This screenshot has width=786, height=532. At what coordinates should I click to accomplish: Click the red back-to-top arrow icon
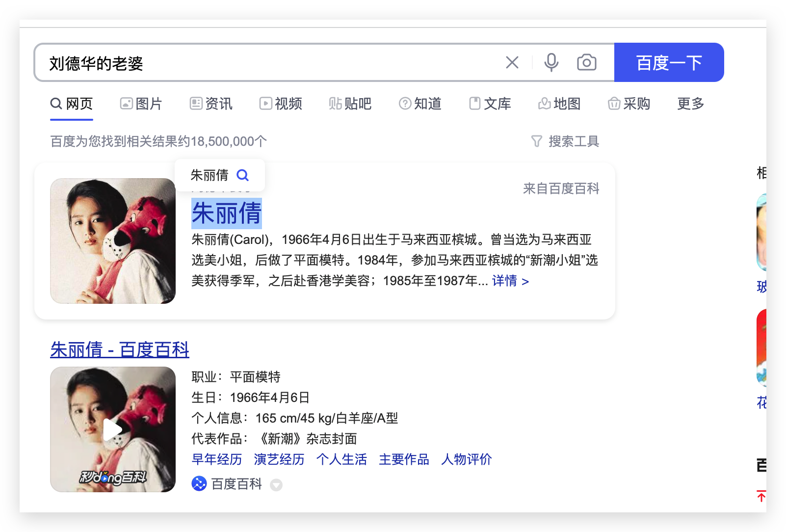761,496
